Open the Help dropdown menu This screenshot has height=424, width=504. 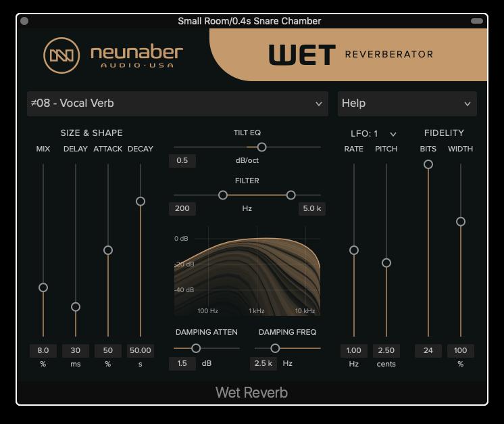(407, 103)
